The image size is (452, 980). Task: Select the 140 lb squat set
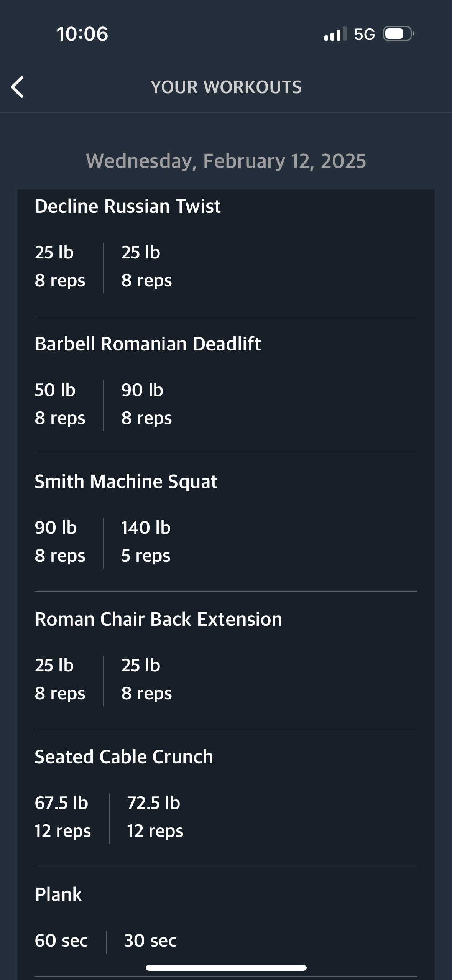[x=146, y=541]
